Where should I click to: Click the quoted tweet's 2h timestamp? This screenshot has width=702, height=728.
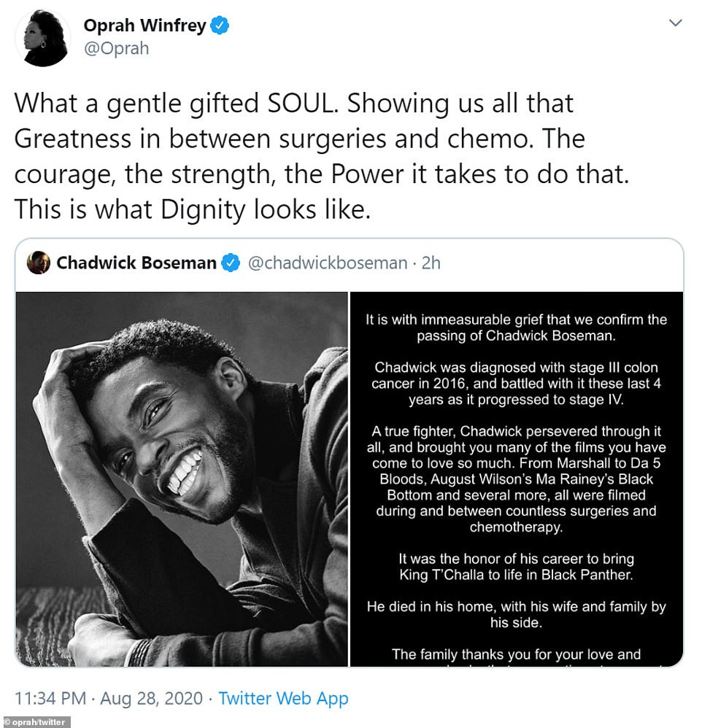coord(431,263)
